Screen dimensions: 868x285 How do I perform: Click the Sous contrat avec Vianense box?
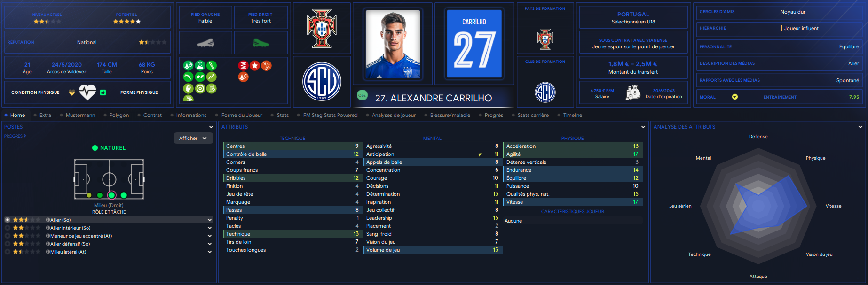pyautogui.click(x=633, y=43)
